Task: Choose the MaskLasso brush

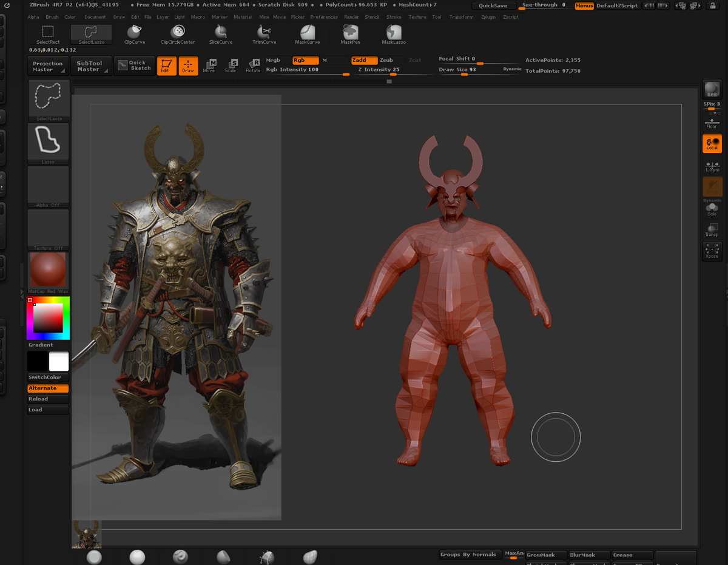Action: (394, 34)
